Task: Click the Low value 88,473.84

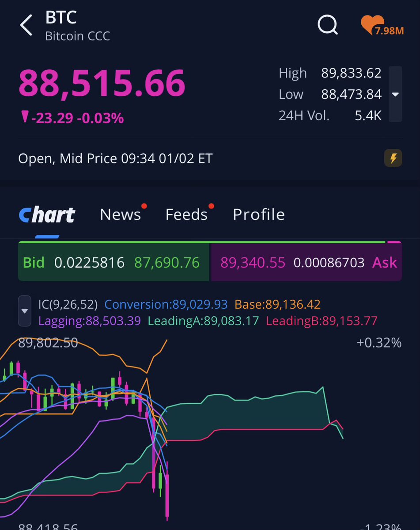Action: click(351, 94)
